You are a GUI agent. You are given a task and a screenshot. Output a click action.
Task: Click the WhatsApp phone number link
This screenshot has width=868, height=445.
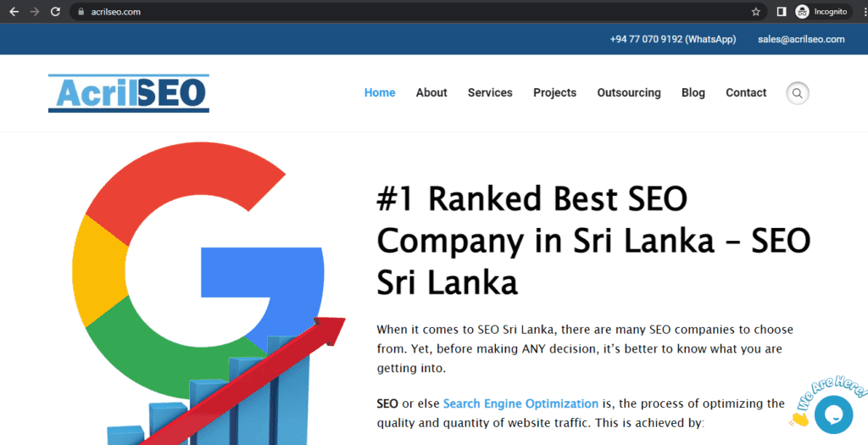coord(672,39)
